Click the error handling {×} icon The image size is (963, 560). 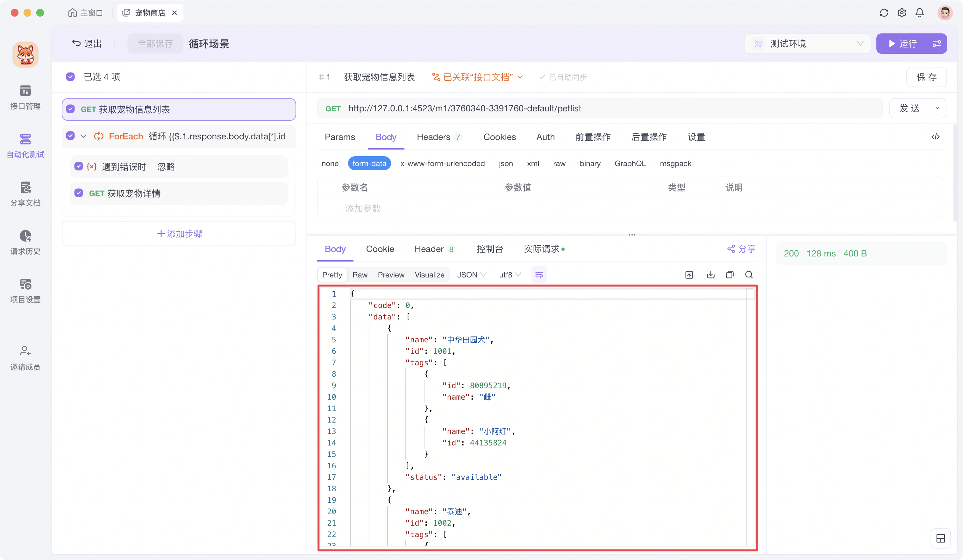(92, 166)
